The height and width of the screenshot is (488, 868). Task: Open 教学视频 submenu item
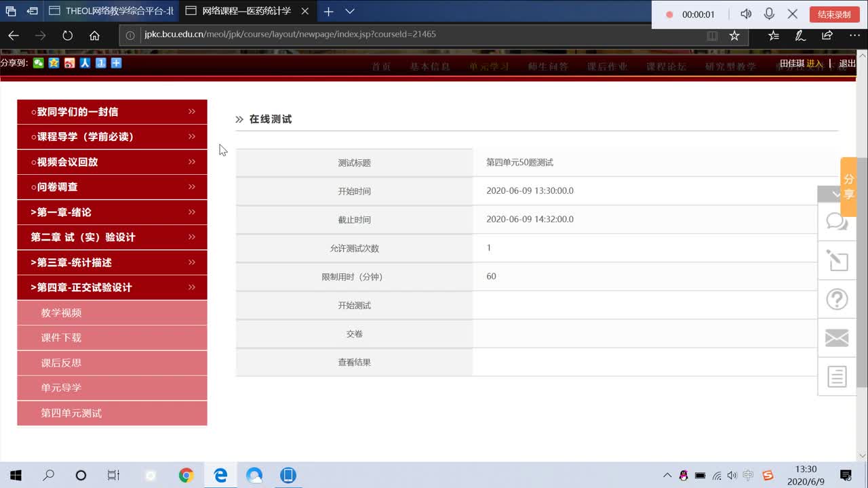click(112, 312)
